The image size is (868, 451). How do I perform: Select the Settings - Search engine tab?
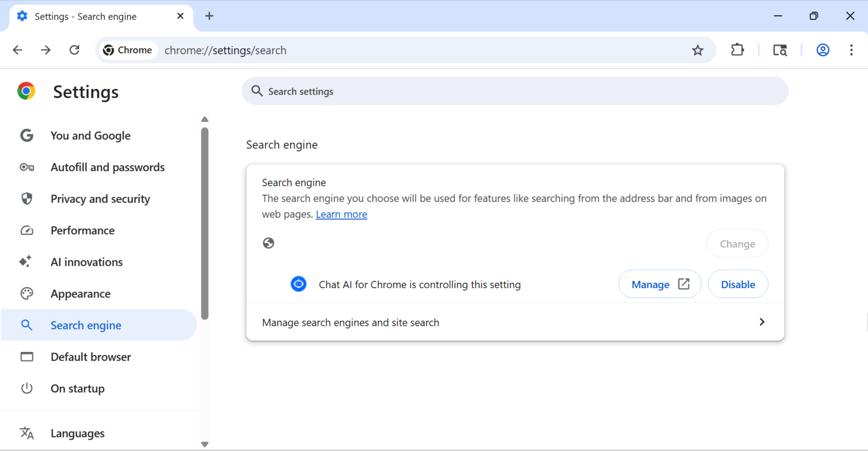101,17
